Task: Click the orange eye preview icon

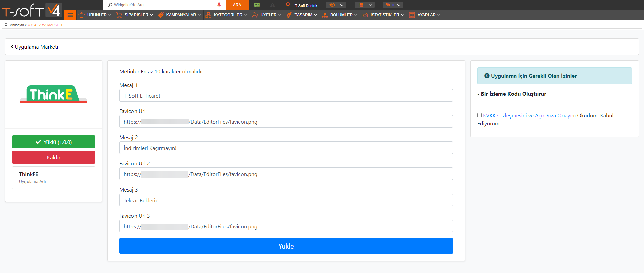Action: coord(332,5)
